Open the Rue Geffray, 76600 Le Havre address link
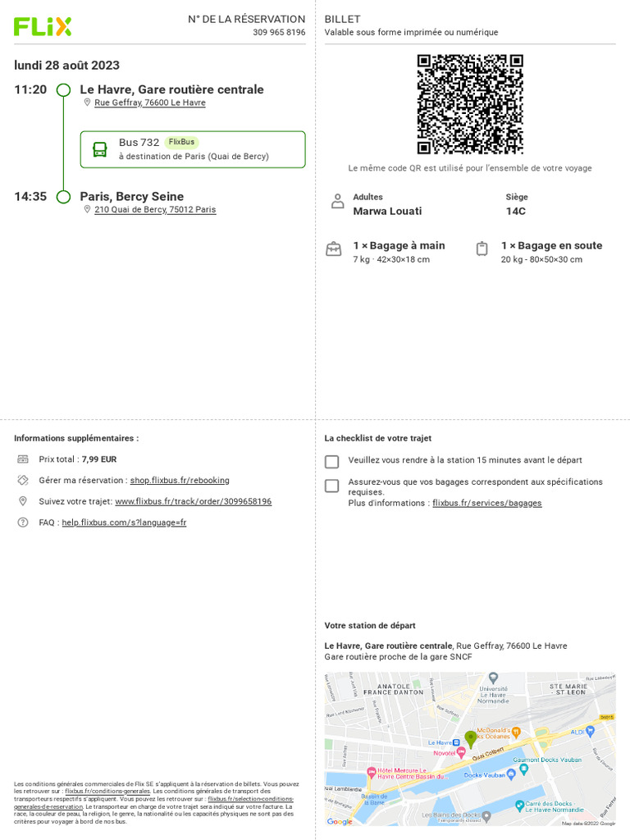This screenshot has width=630, height=840. (150, 103)
